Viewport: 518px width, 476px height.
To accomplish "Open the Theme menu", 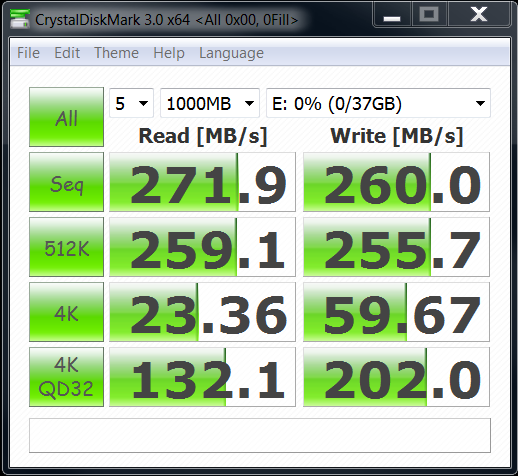I will [116, 53].
